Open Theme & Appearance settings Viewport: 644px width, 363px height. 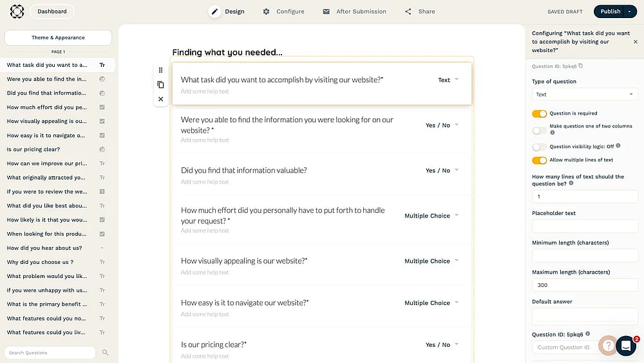(x=58, y=37)
